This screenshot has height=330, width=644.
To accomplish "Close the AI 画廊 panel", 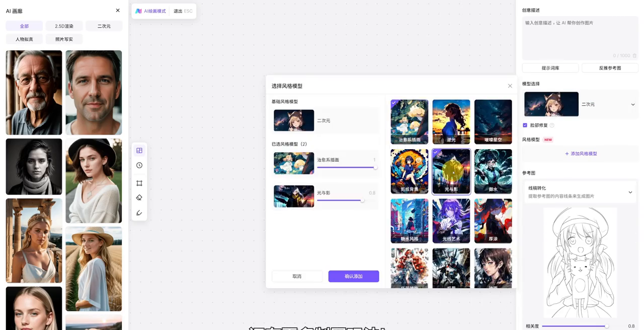I will tap(118, 11).
